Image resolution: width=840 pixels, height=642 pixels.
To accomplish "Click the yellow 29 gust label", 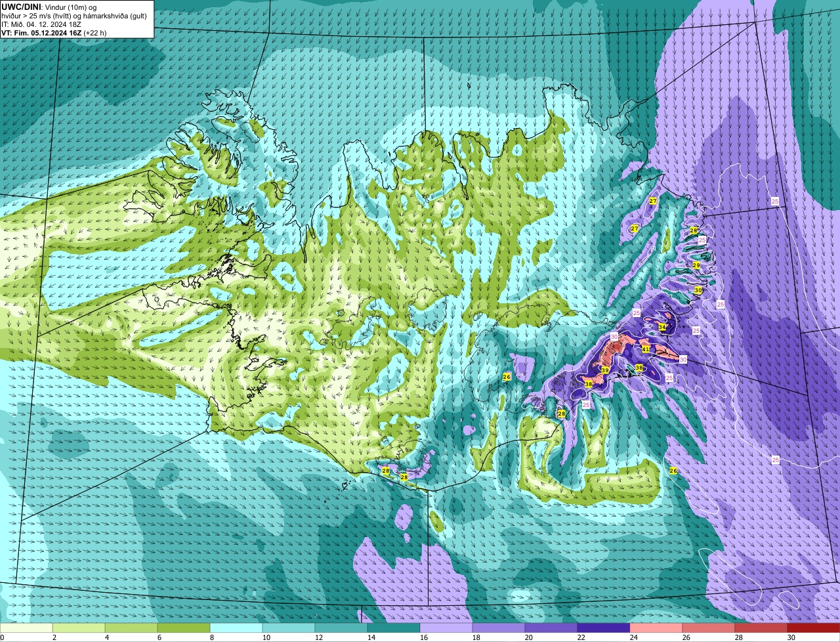I will [x=696, y=265].
